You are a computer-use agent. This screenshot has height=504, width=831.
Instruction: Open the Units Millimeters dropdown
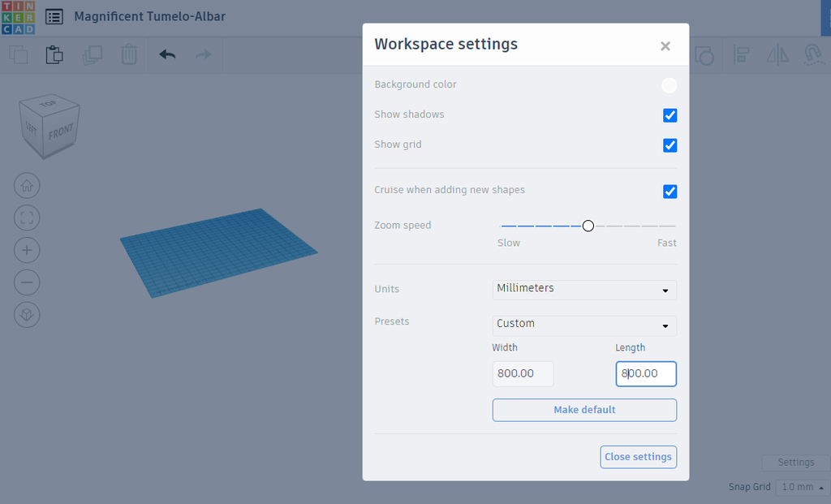click(x=584, y=290)
